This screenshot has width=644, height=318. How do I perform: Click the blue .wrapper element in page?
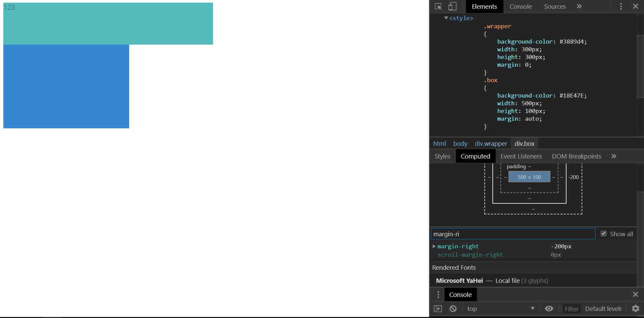coord(66,86)
